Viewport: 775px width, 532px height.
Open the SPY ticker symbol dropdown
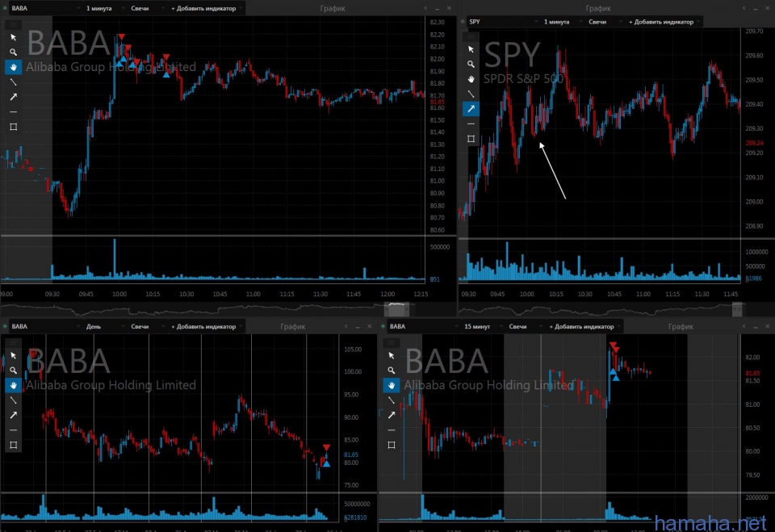click(503, 22)
